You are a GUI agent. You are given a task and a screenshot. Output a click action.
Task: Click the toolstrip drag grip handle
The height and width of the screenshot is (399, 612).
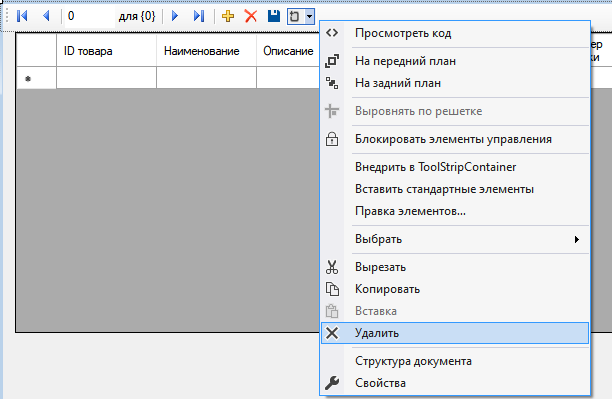[7, 16]
